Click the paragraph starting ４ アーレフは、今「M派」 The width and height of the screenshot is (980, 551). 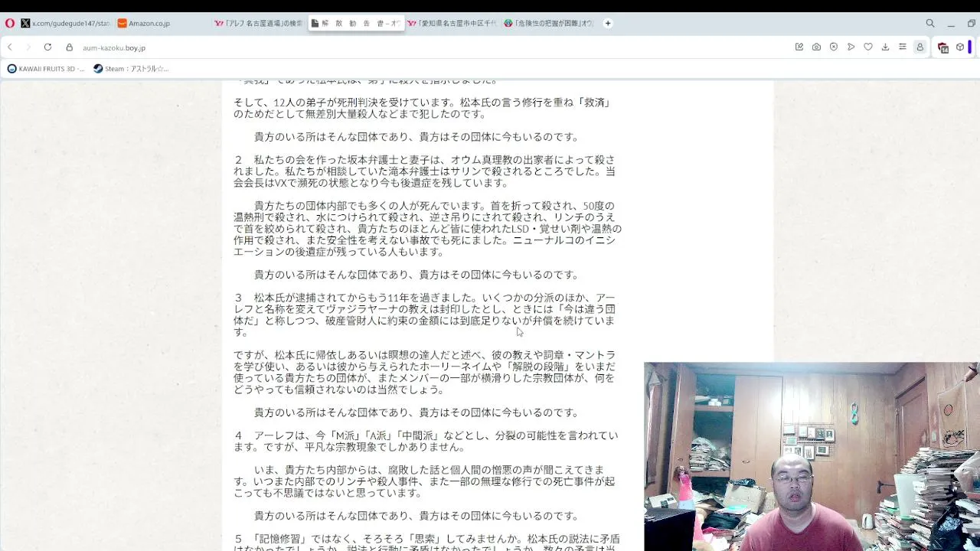coord(426,441)
